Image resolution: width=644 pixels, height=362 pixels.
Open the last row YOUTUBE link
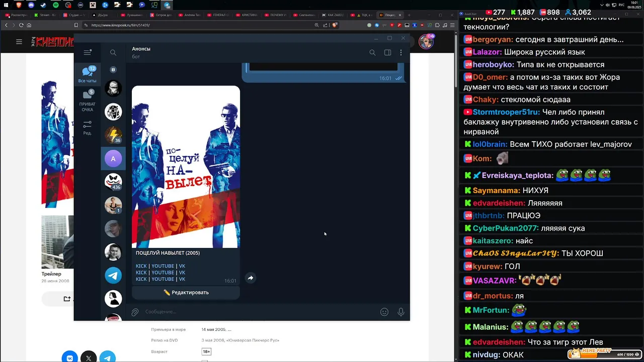click(x=163, y=279)
